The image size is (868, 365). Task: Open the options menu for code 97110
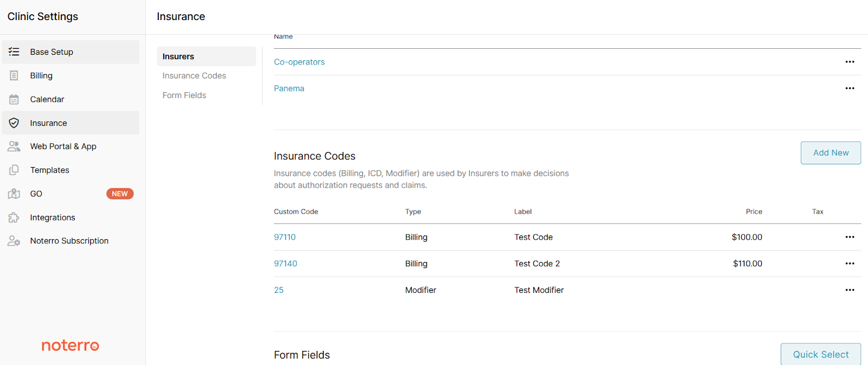click(850, 237)
